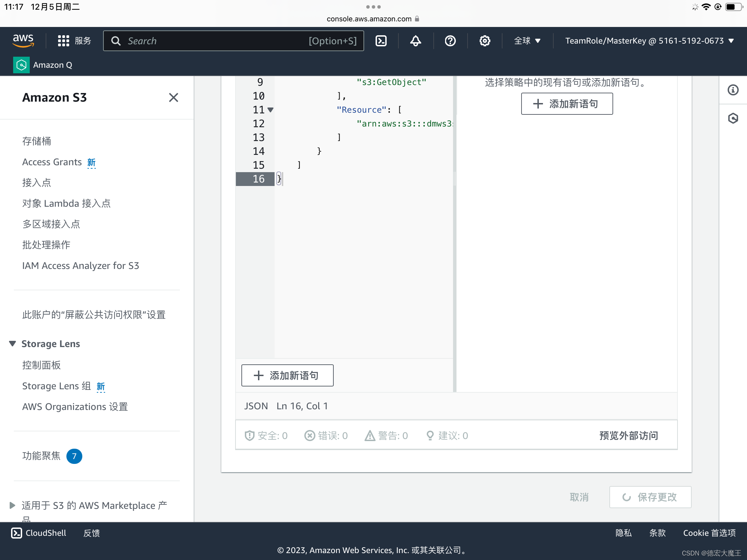Image resolution: width=747 pixels, height=560 pixels.
Task: Open the help question mark menu
Action: point(450,41)
